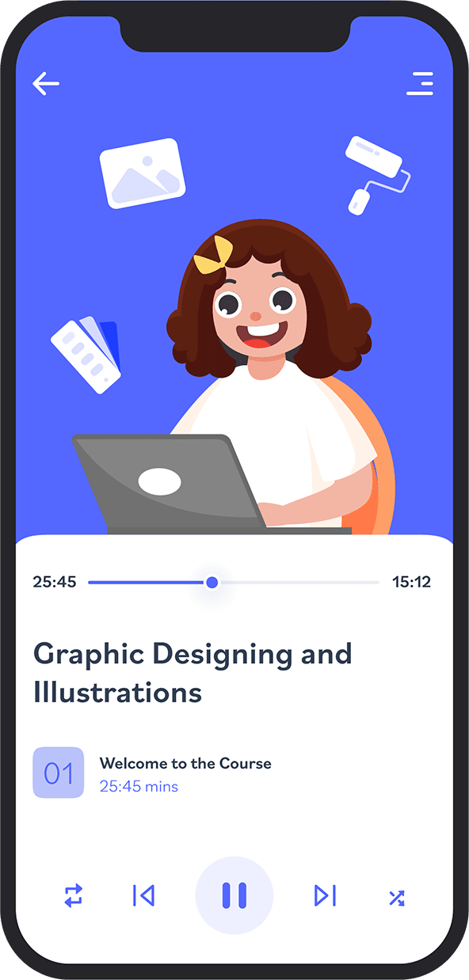This screenshot has width=469, height=980.
Task: Click the 01 lesson number badge
Action: coord(58,773)
